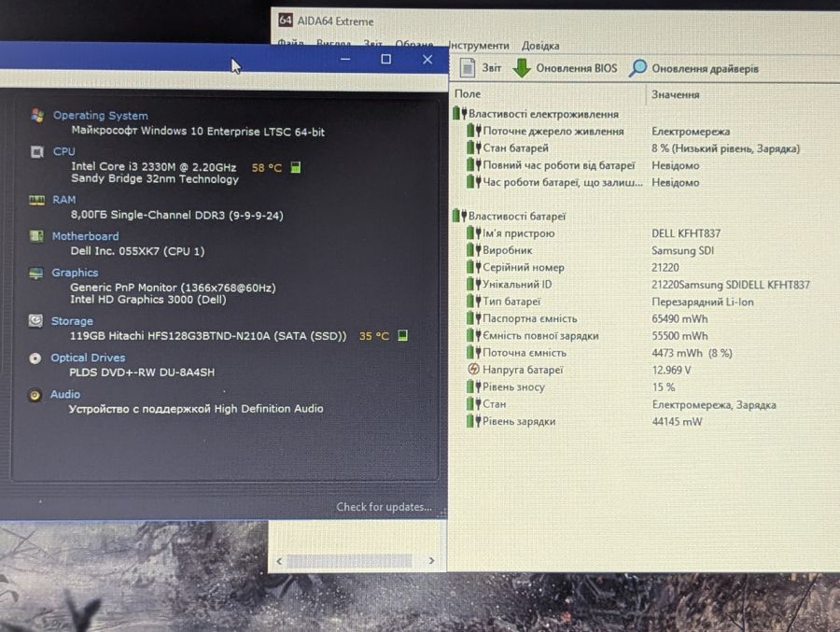Screen dimensions: 840x632
Task: Click the Напруга батареї voltage icon
Action: (x=473, y=370)
